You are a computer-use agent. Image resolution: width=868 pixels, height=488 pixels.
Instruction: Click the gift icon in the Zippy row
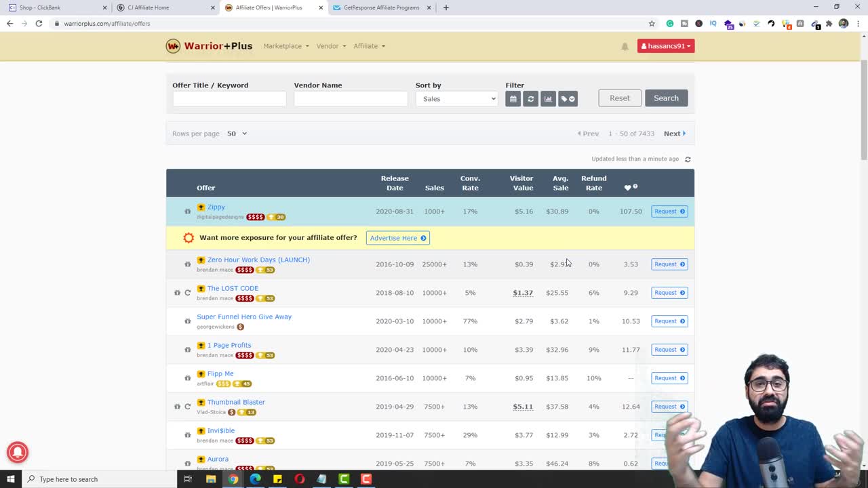[x=188, y=211]
